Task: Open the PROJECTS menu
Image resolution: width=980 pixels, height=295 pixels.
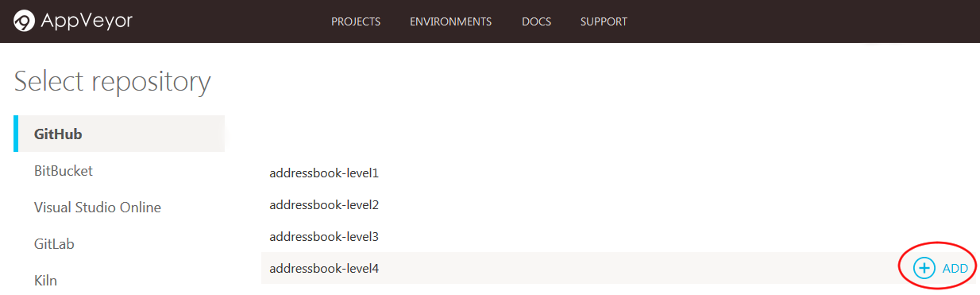Action: pyautogui.click(x=356, y=21)
